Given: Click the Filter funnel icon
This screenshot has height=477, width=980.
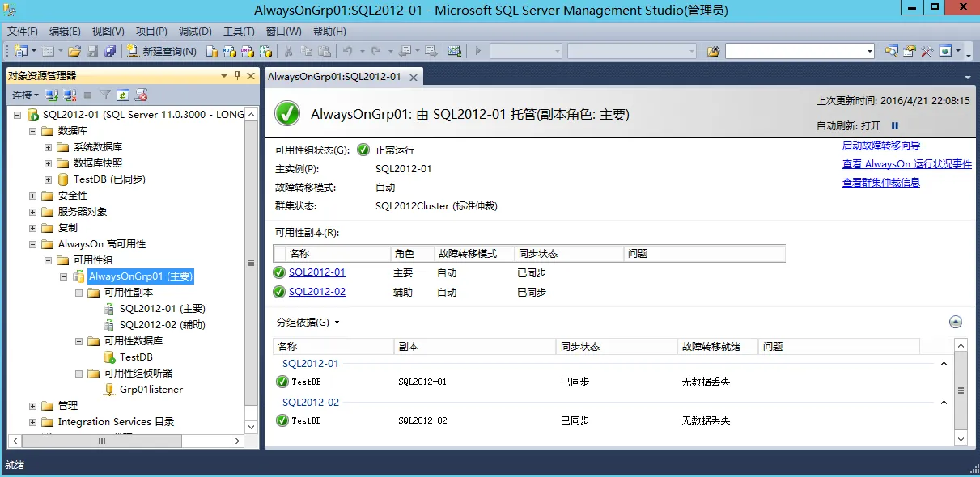Looking at the screenshot, I should (104, 95).
